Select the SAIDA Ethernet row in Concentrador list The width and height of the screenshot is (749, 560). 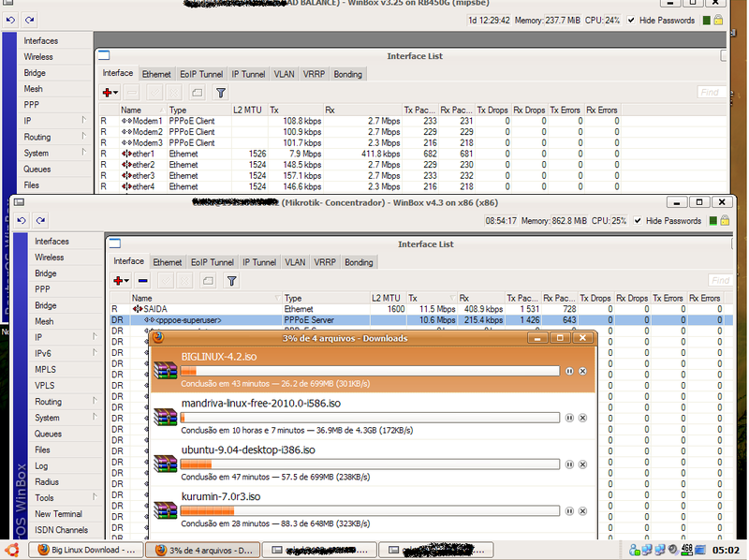click(x=421, y=309)
